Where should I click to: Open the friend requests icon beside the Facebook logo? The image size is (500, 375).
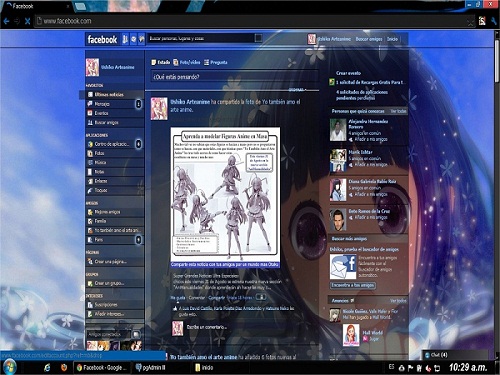pyautogui.click(x=125, y=39)
